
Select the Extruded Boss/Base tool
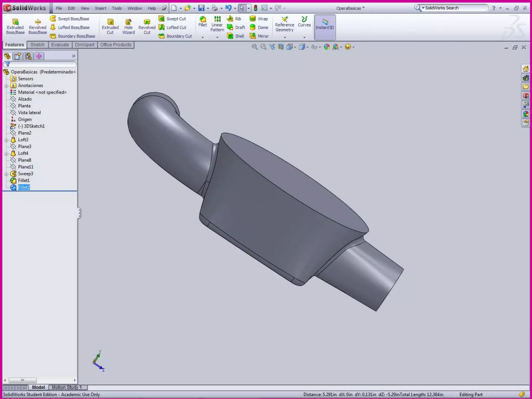tap(15, 26)
